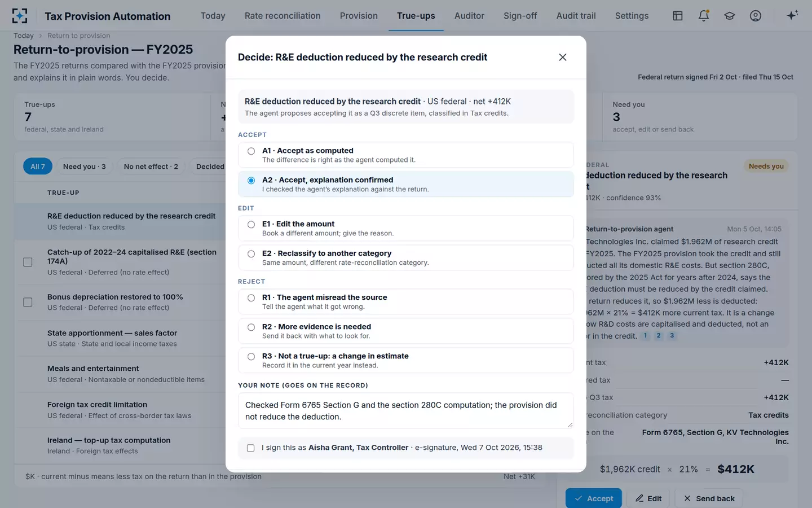812x508 pixels.
Task: Select R2 More evidence is needed
Action: pyautogui.click(x=405, y=331)
